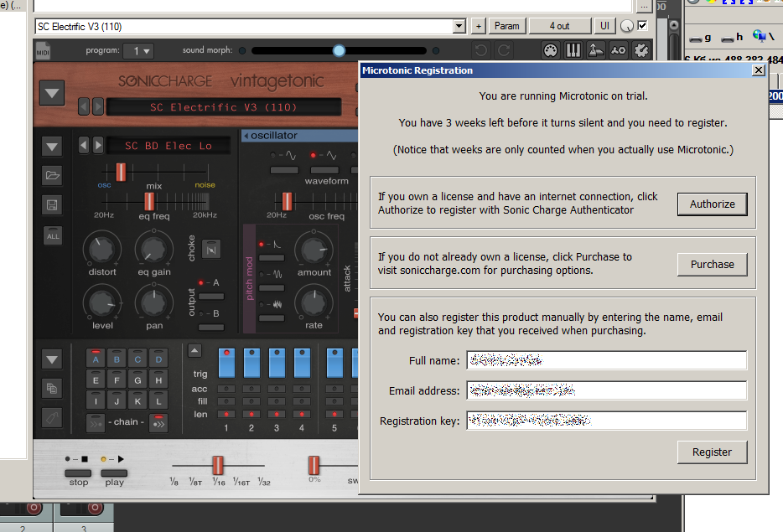Click the chain-to-previous pattern arrow button

(x=96, y=424)
